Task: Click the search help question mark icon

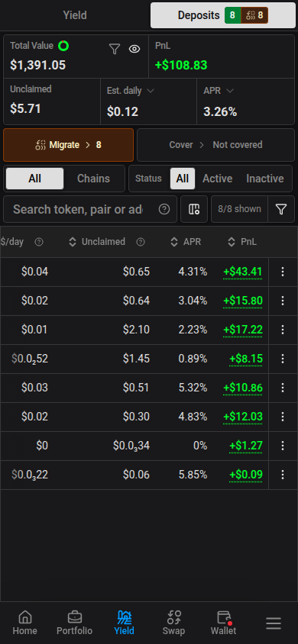Action: (164, 210)
